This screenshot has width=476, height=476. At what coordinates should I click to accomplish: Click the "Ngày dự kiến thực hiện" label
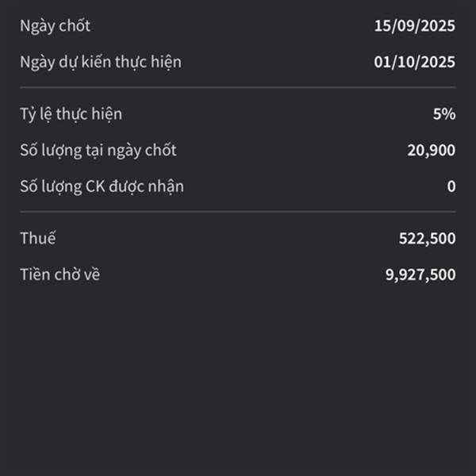pos(101,63)
